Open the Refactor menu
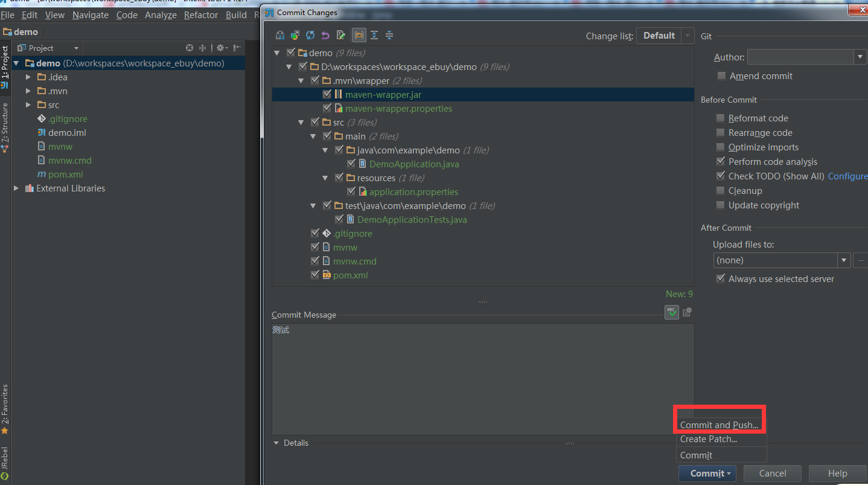This screenshot has height=485, width=868. pos(201,14)
